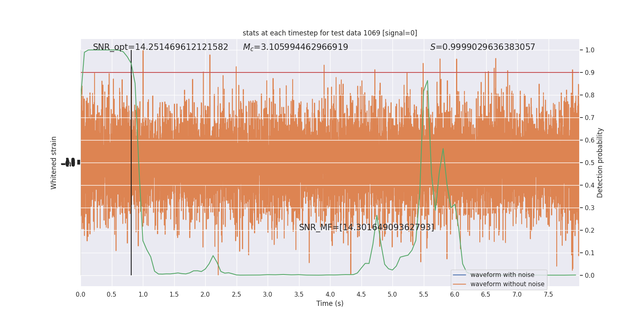Click the orange legend line sample
This screenshot has width=644, height=322.
459,284
